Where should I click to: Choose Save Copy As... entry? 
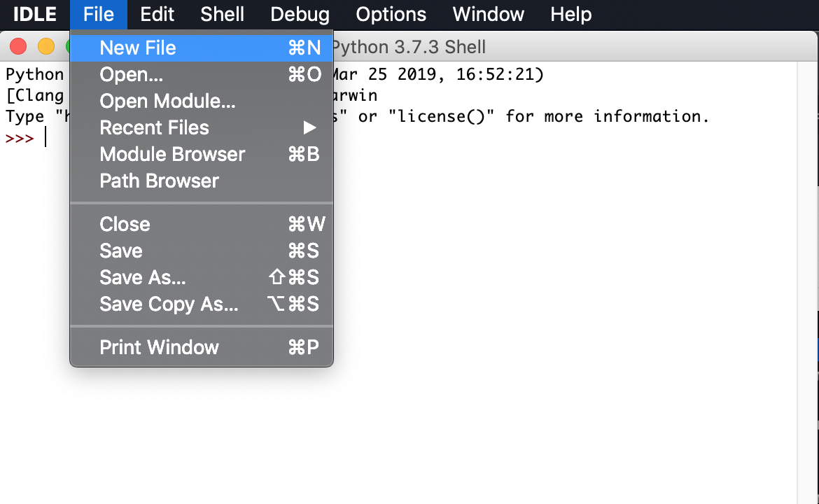click(202, 304)
